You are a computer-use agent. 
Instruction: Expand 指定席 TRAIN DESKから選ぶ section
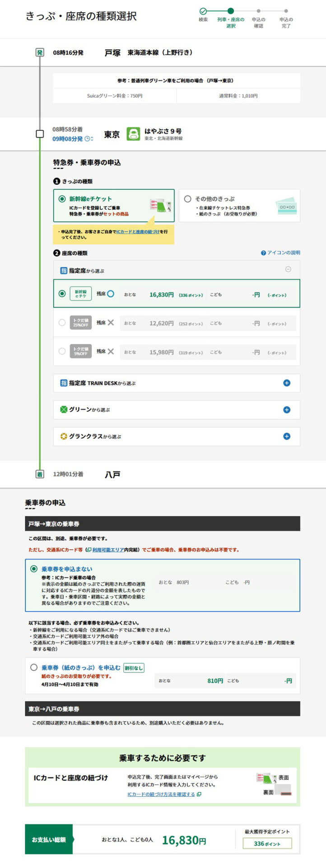pyautogui.click(x=286, y=383)
